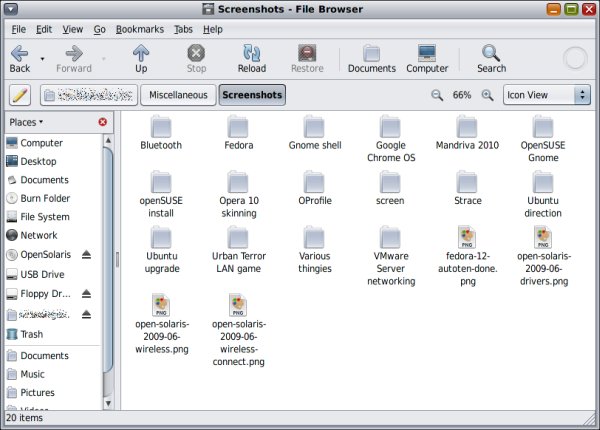Click the zoom out magnifier icon
The height and width of the screenshot is (430, 600).
(x=437, y=95)
